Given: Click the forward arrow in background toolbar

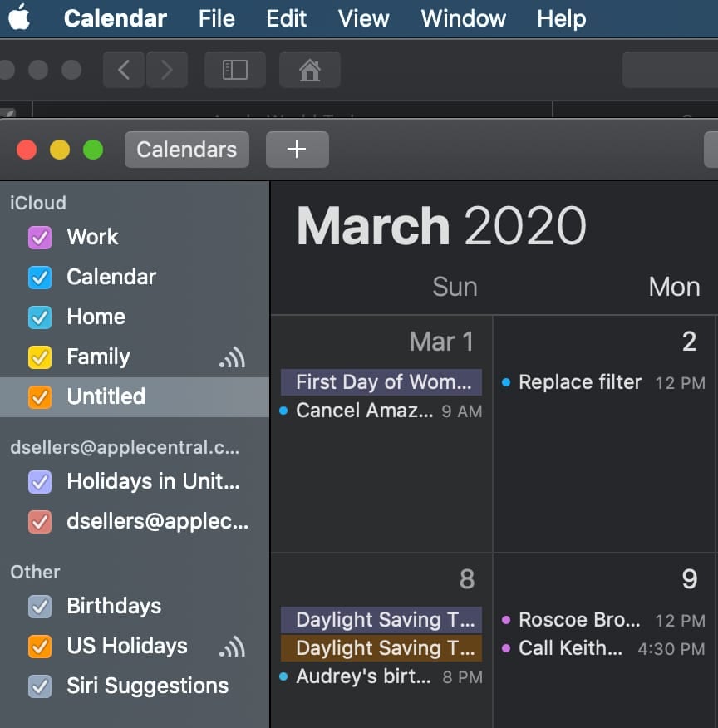Looking at the screenshot, I should tap(166, 70).
